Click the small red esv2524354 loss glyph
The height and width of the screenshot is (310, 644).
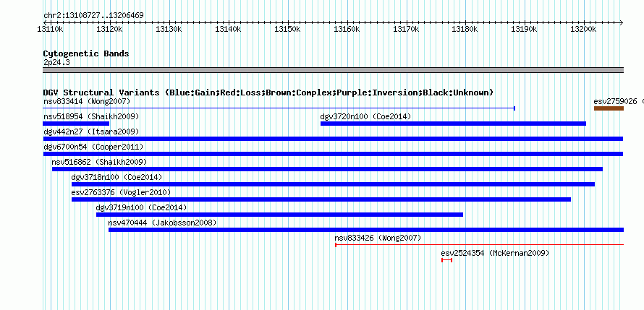pos(447,260)
